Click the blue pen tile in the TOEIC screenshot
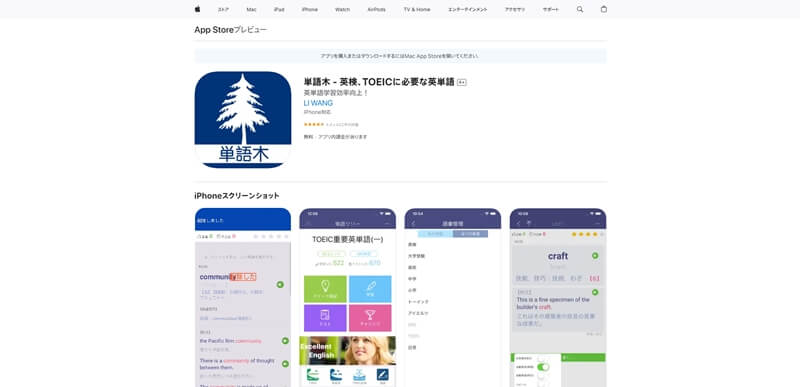Viewport: 800px width, 387px height. click(370, 289)
